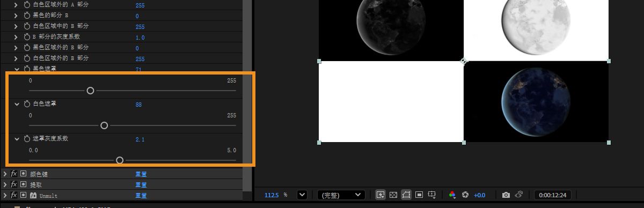Screen dimensions: 644x208
Task: Collapse the 白色遮罩 property
Action: pos(17,104)
